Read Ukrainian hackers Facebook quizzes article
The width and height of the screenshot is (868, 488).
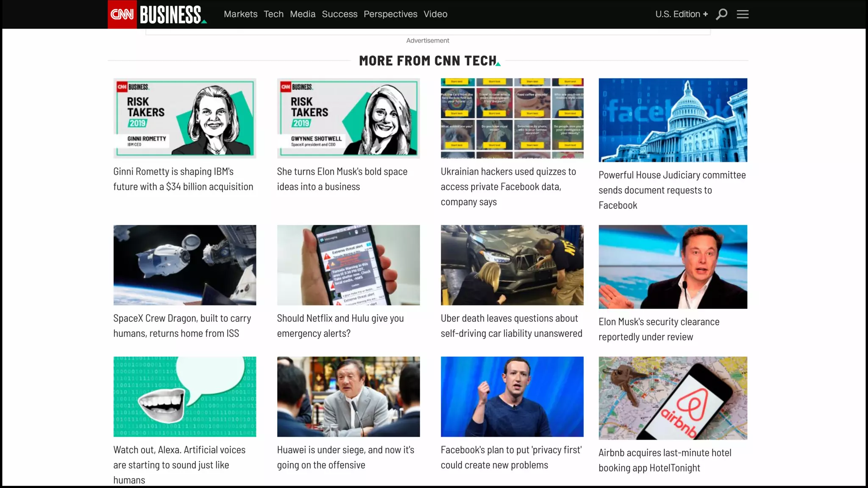(509, 186)
